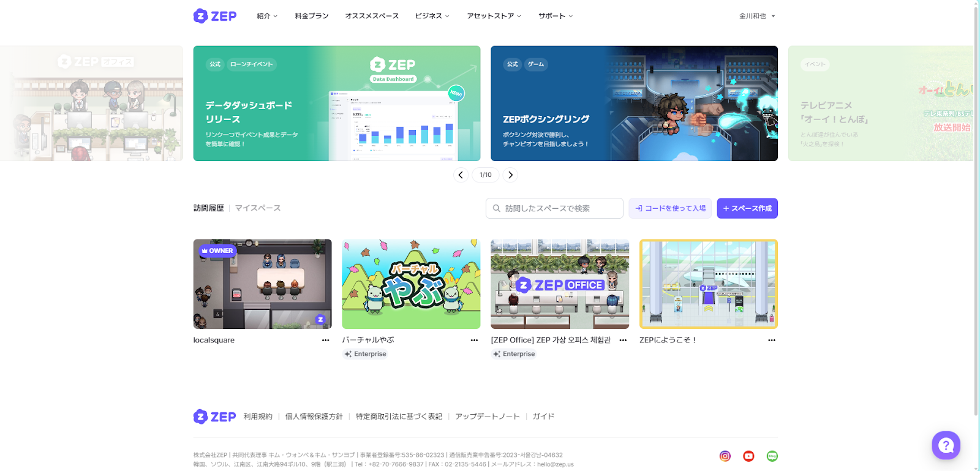The height and width of the screenshot is (471, 980).
Task: Switch to the 訪問履歴 tab
Action: [x=209, y=208]
